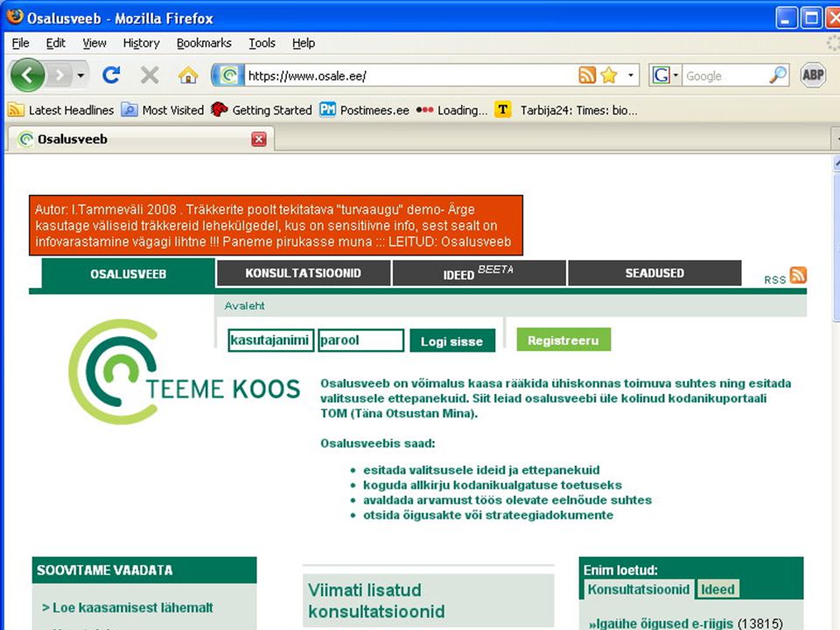The width and height of the screenshot is (840, 630).
Task: Click the search magnifier icon
Action: click(778, 75)
